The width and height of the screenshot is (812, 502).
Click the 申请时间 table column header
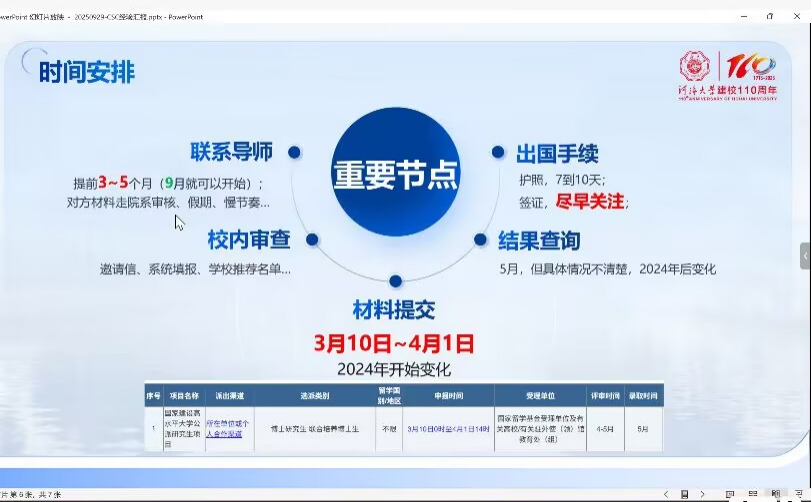(448, 396)
